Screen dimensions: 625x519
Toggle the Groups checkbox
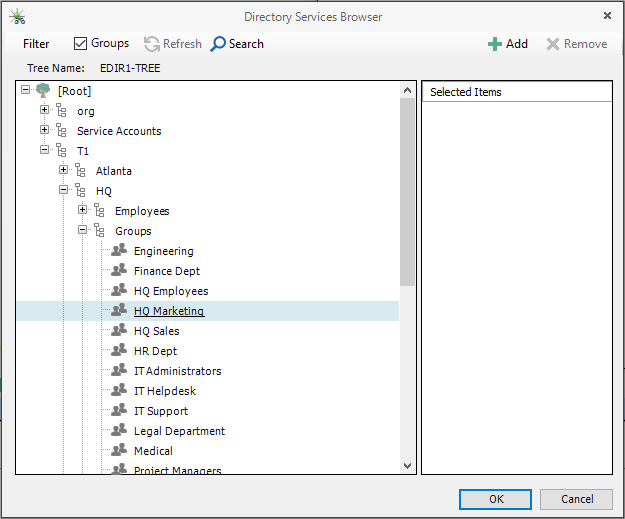81,44
